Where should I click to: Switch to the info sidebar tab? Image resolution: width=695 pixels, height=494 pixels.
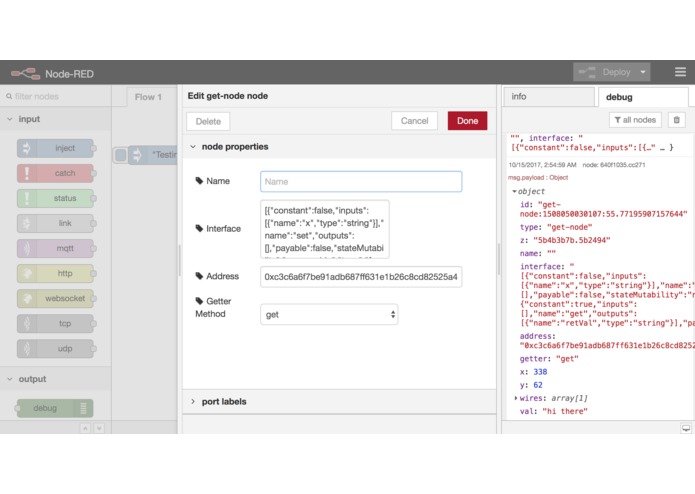[549, 97]
